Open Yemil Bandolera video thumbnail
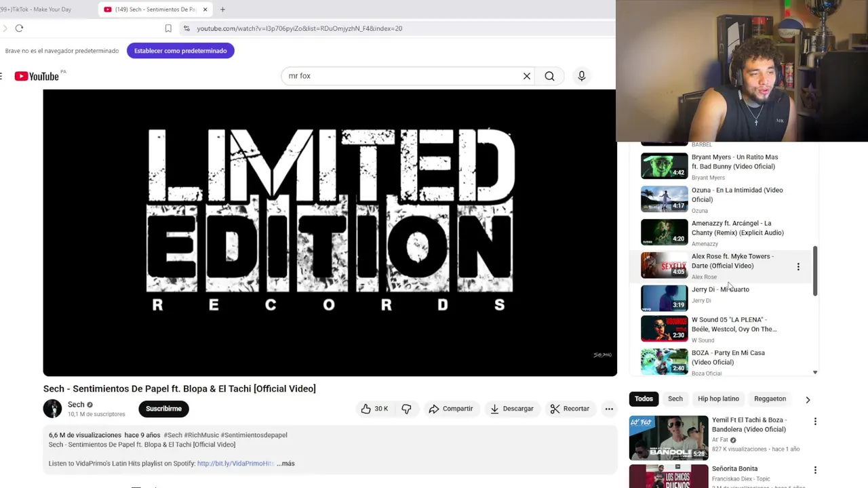 point(669,438)
